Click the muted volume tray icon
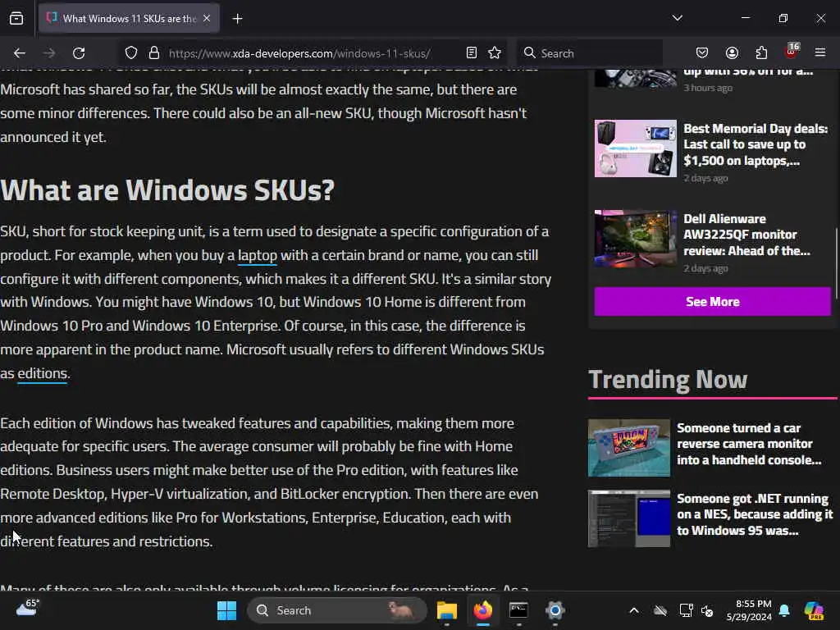Image resolution: width=840 pixels, height=630 pixels. [x=707, y=610]
